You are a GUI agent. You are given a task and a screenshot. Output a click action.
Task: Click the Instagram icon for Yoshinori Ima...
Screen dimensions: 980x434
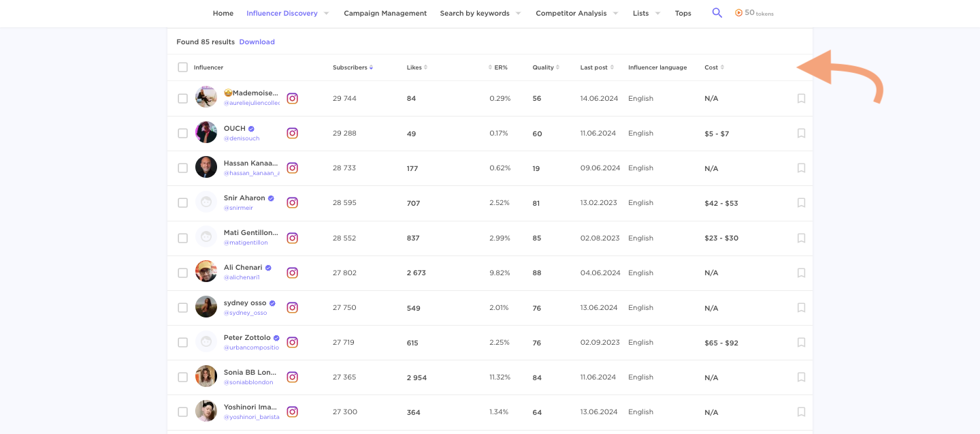click(x=292, y=412)
